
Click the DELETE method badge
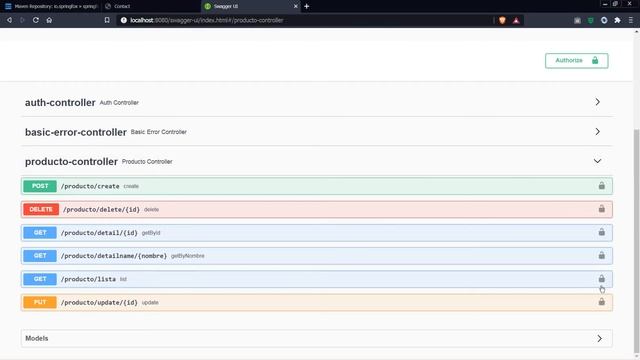point(41,209)
